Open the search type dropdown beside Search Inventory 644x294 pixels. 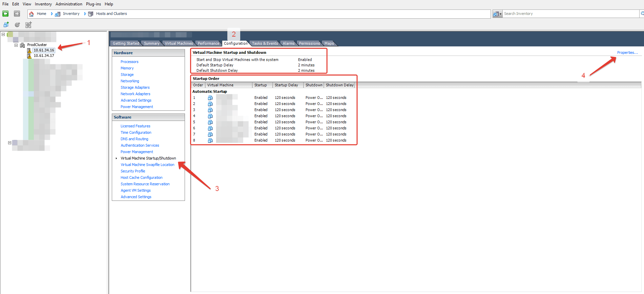(497, 14)
